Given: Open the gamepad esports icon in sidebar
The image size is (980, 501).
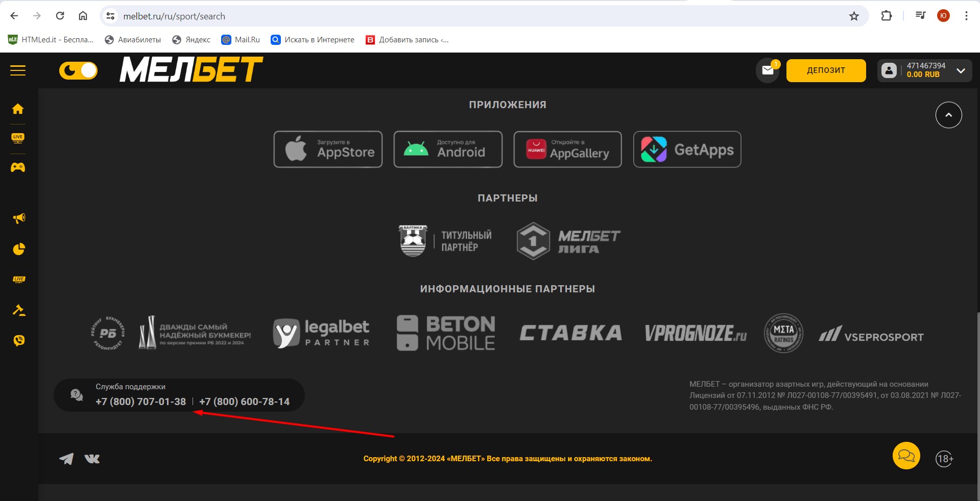Looking at the screenshot, I should pyautogui.click(x=18, y=167).
